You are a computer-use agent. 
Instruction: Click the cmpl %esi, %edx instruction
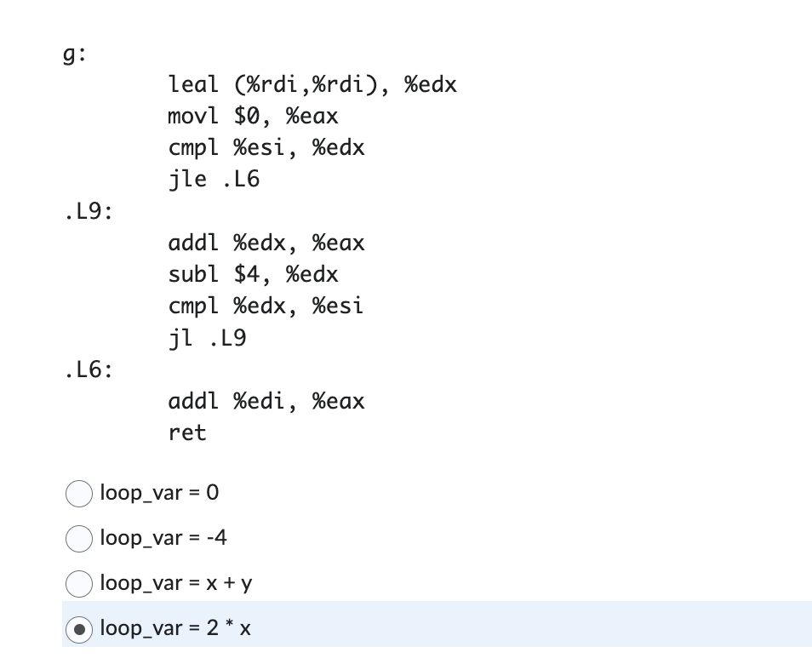(x=266, y=147)
